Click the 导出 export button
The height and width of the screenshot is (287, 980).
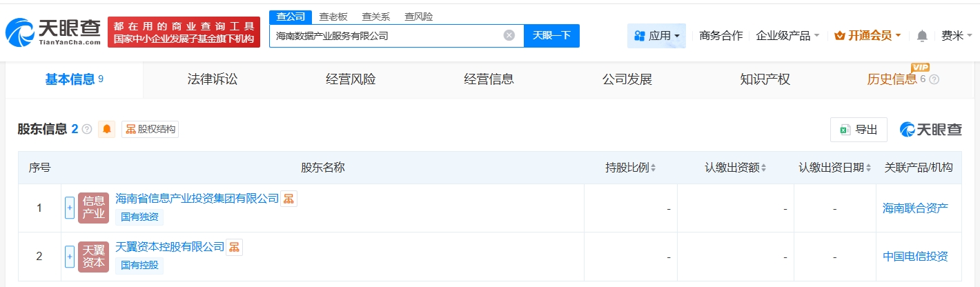tap(859, 129)
